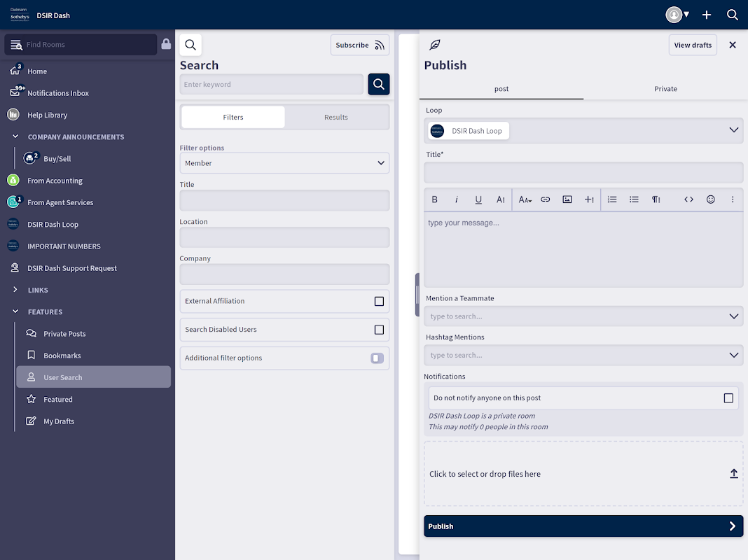Close the Publish panel

click(733, 45)
